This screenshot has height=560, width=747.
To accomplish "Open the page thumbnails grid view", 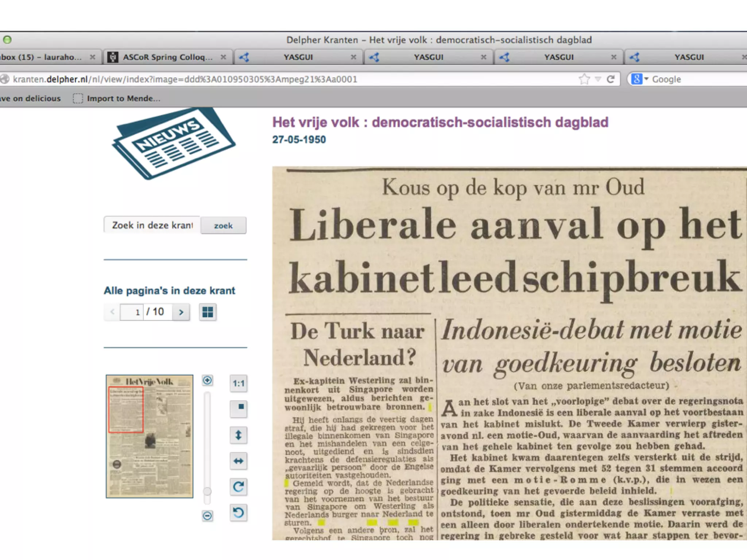I will point(208,312).
